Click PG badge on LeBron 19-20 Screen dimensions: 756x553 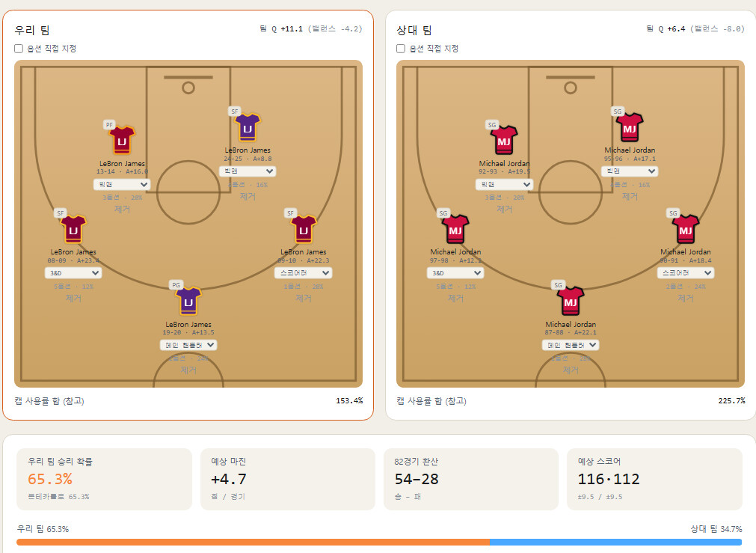pyautogui.click(x=176, y=285)
